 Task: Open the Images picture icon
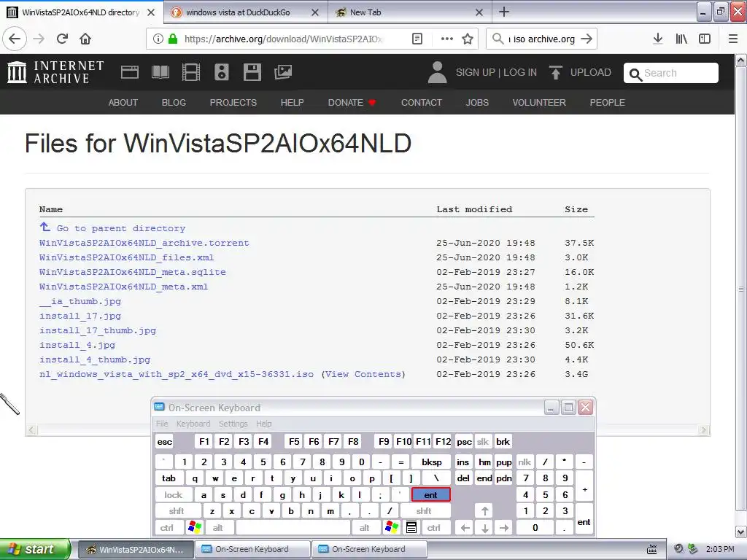point(283,72)
